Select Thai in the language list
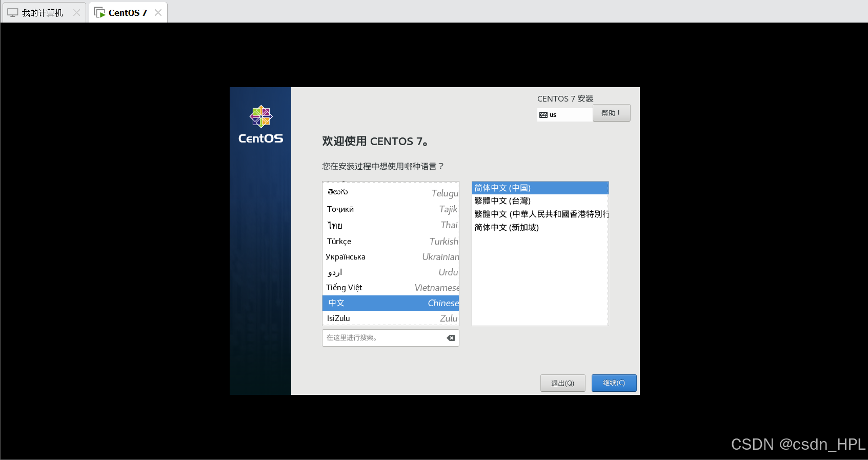868x460 pixels. point(391,225)
